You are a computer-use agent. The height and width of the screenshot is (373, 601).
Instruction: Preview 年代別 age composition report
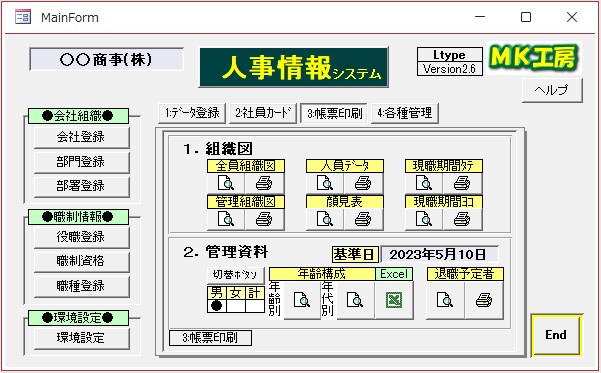355,300
